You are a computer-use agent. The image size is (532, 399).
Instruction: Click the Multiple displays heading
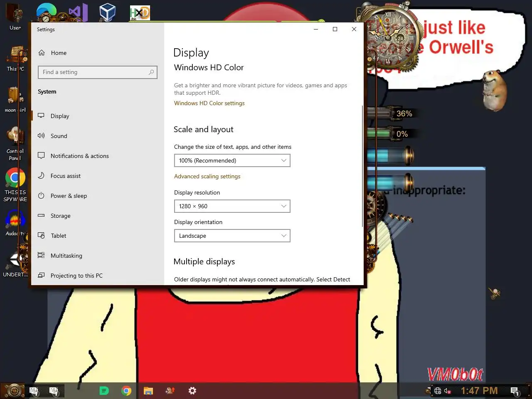(204, 261)
